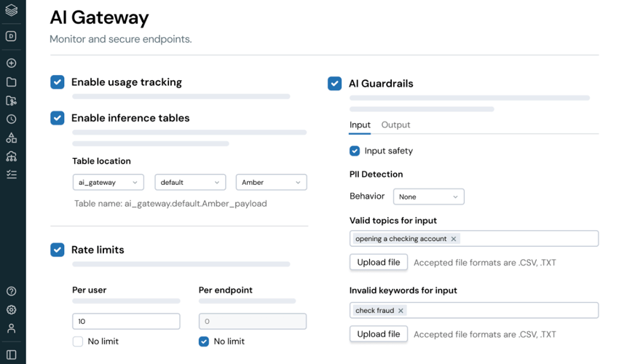Toggle the sidebar collapse icon at bottom
This screenshot has height=364, width=619.
[x=12, y=355]
